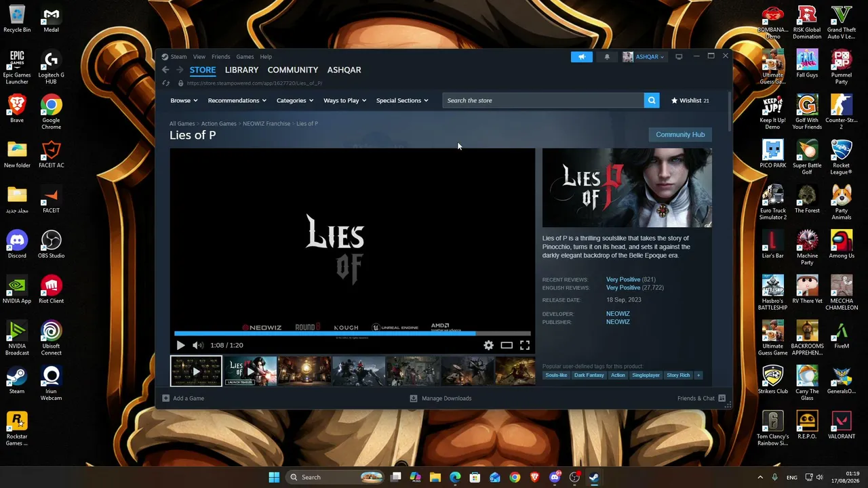Click the store search magnifier button

[652, 100]
